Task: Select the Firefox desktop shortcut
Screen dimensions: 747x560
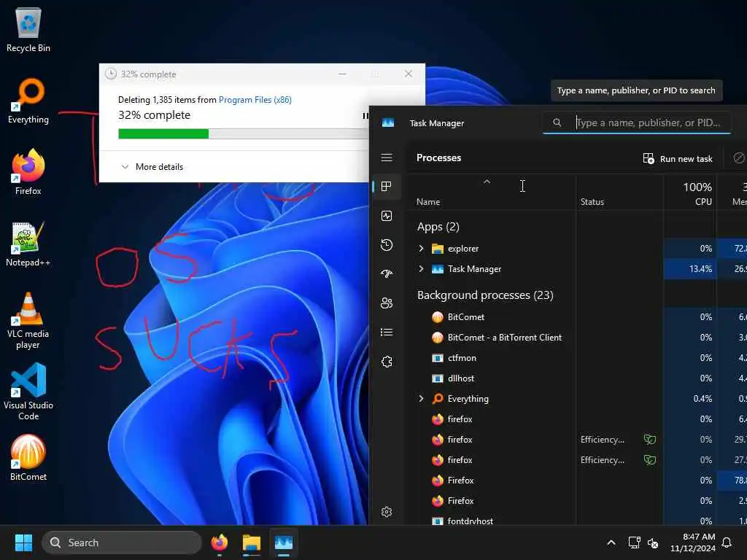Action: point(28,172)
